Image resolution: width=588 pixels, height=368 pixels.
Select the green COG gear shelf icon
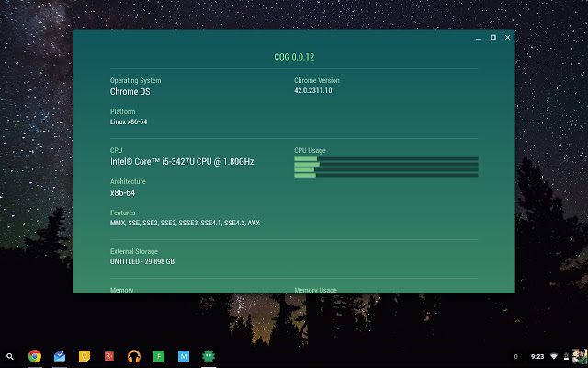[x=209, y=356]
